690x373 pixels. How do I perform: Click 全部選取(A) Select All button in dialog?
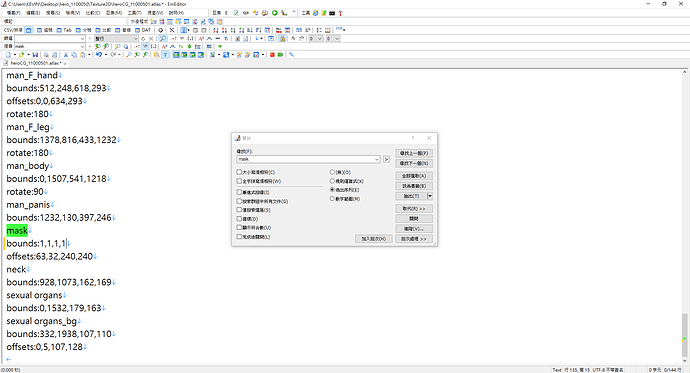point(414,176)
